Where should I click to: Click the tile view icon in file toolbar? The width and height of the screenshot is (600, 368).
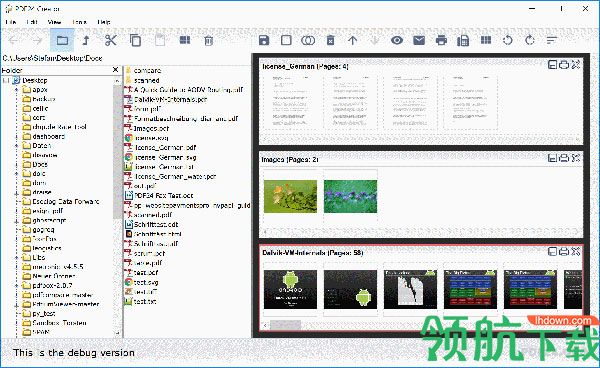click(x=185, y=40)
